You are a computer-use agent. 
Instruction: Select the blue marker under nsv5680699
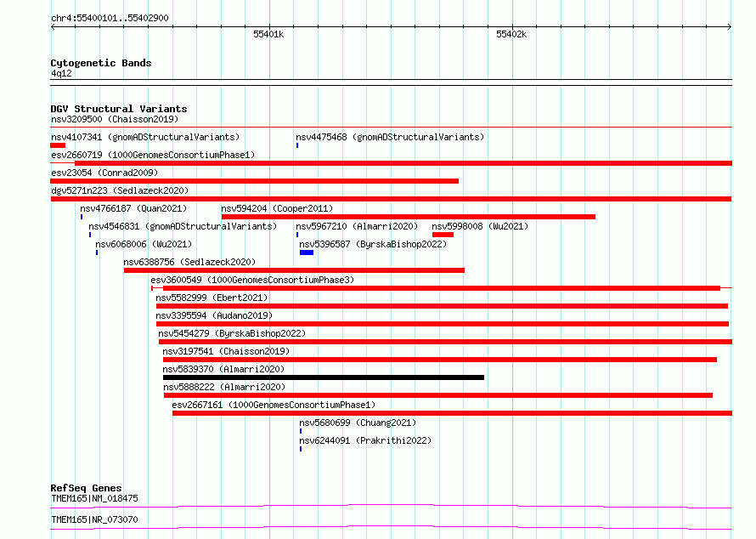pyautogui.click(x=301, y=431)
